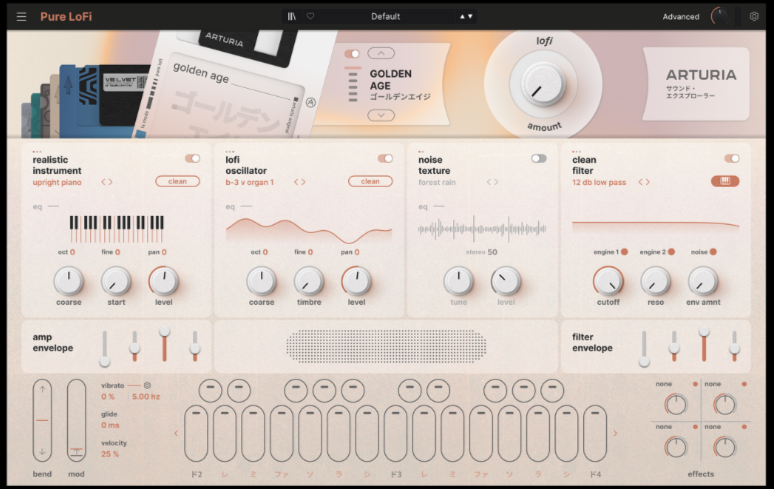Open top-left effect 'none' selector
The width and height of the screenshot is (774, 489).
(663, 384)
